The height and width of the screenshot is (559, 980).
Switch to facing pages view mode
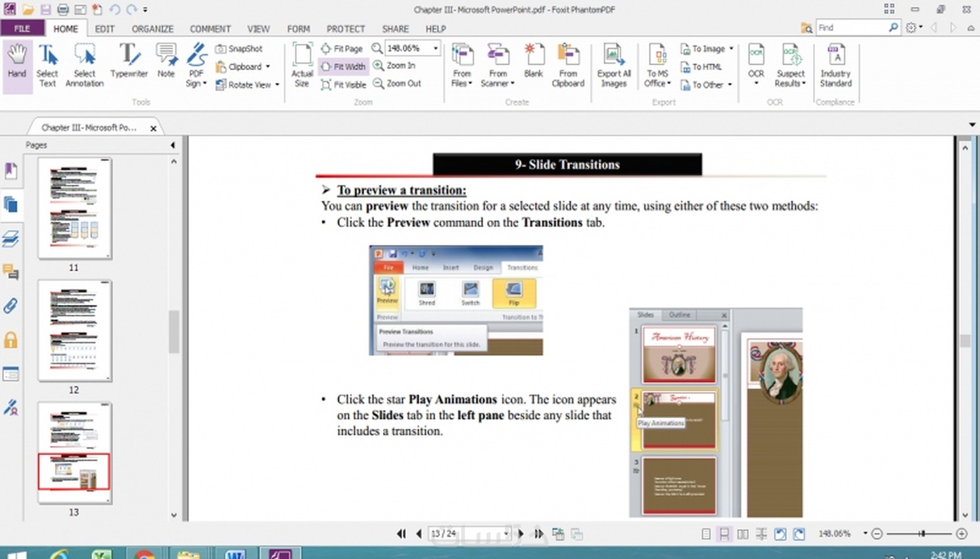(x=742, y=534)
